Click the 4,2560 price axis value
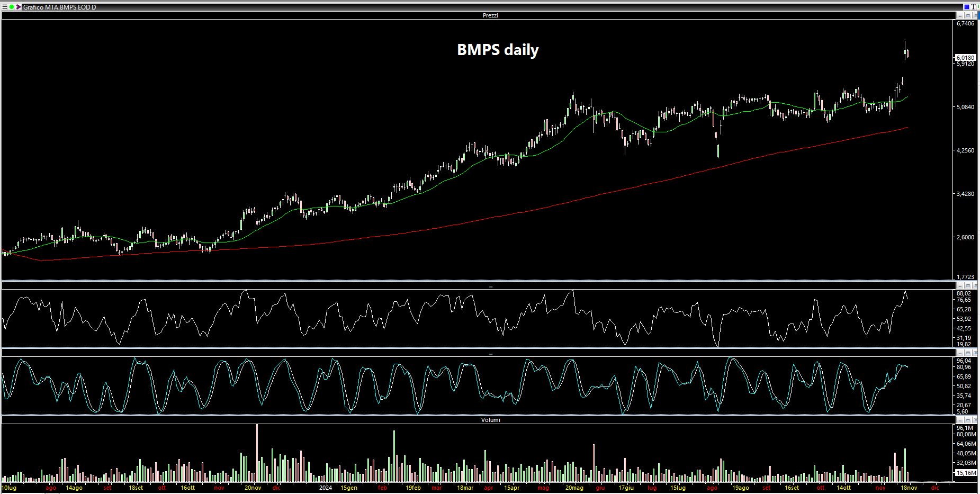980x494 pixels. pyautogui.click(x=966, y=150)
